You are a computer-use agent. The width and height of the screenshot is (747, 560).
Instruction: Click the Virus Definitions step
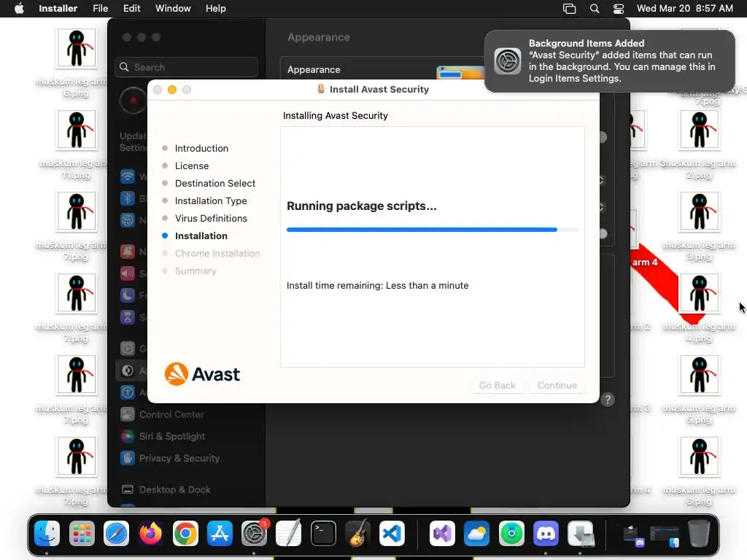pyautogui.click(x=211, y=218)
